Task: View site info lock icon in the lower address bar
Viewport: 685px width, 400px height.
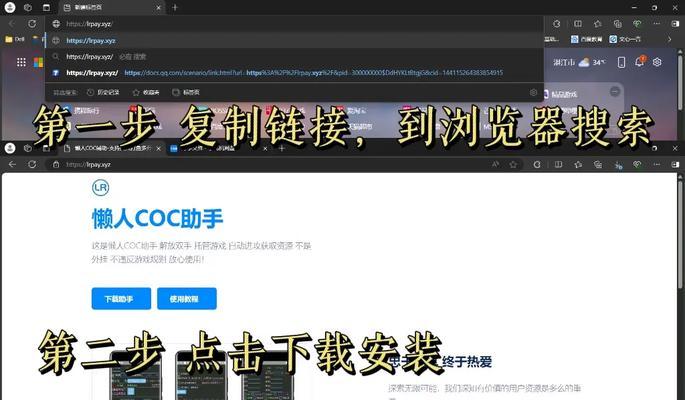Action: (56, 165)
